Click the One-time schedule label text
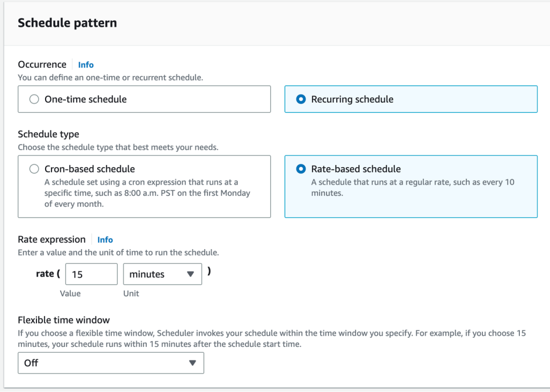550x392 pixels. pos(85,99)
